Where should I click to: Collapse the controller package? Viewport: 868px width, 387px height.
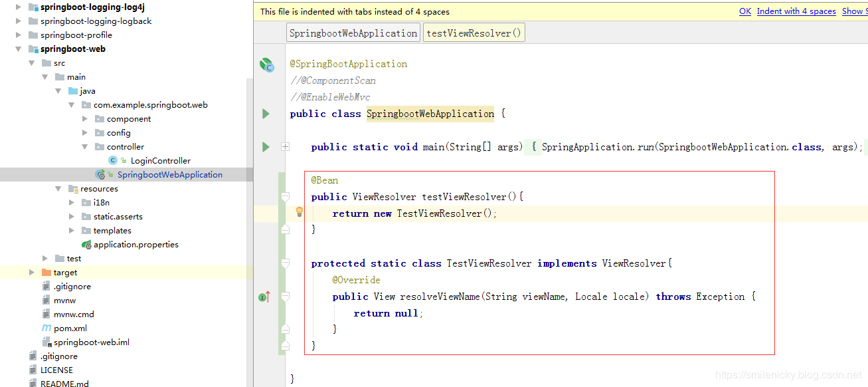point(85,147)
